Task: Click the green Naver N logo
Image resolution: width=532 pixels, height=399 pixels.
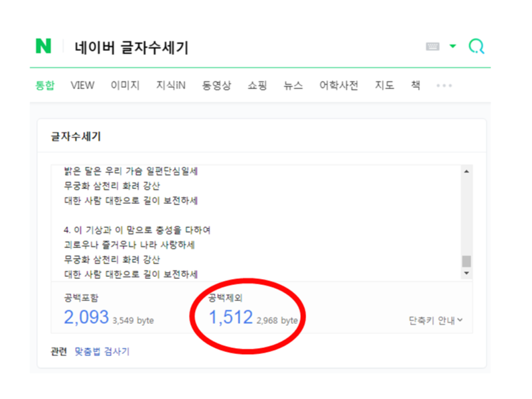Action: 44,46
